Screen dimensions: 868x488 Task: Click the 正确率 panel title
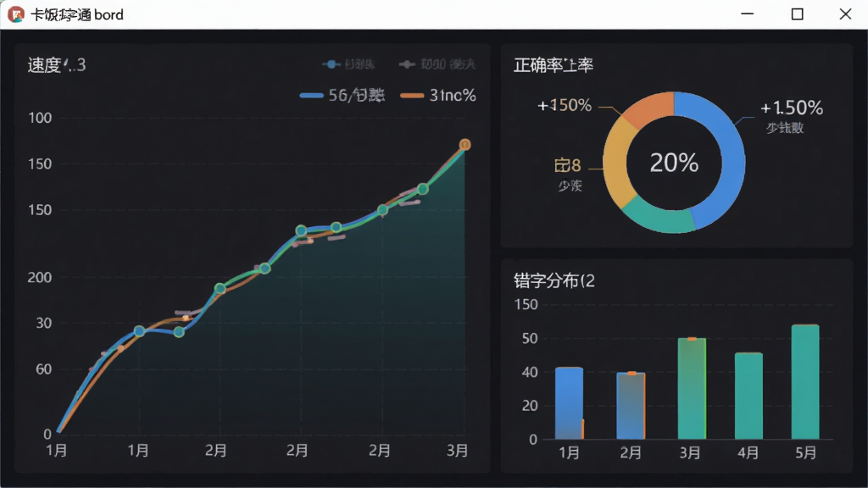(x=554, y=65)
